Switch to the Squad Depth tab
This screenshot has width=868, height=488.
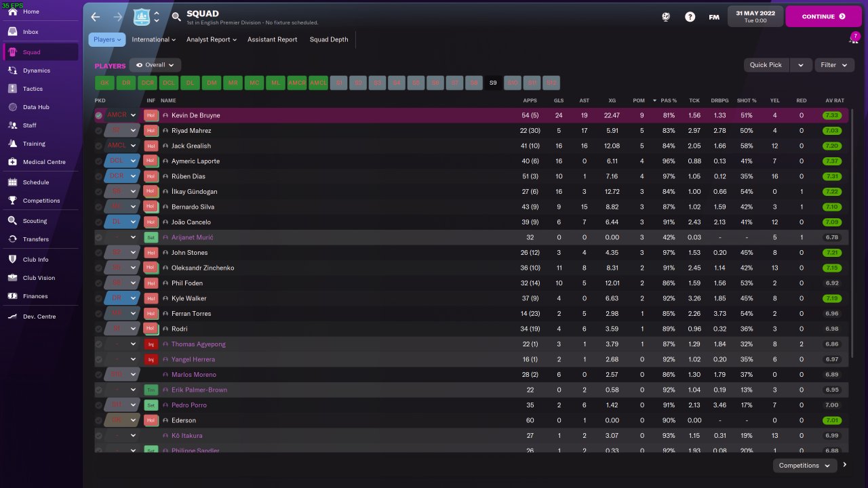[329, 39]
